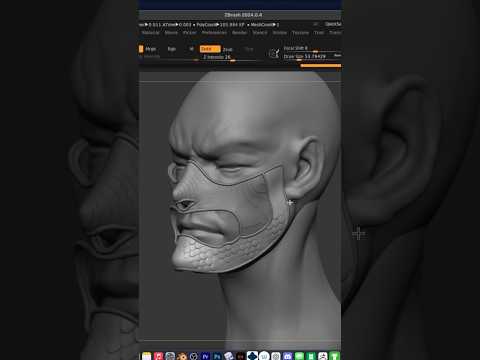480x360 pixels.
Task: Open the Notes app in the dock
Action: (147, 356)
